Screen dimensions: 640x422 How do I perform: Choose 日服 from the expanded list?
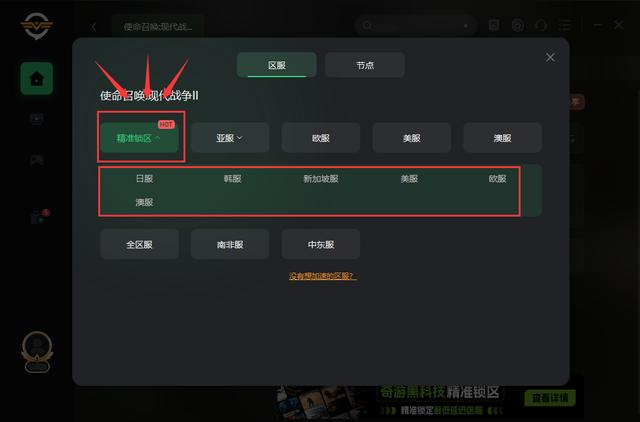point(144,179)
